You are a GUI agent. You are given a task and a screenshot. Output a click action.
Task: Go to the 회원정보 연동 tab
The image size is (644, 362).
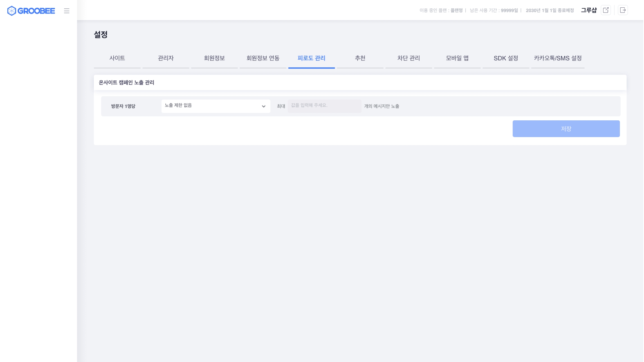(x=263, y=58)
